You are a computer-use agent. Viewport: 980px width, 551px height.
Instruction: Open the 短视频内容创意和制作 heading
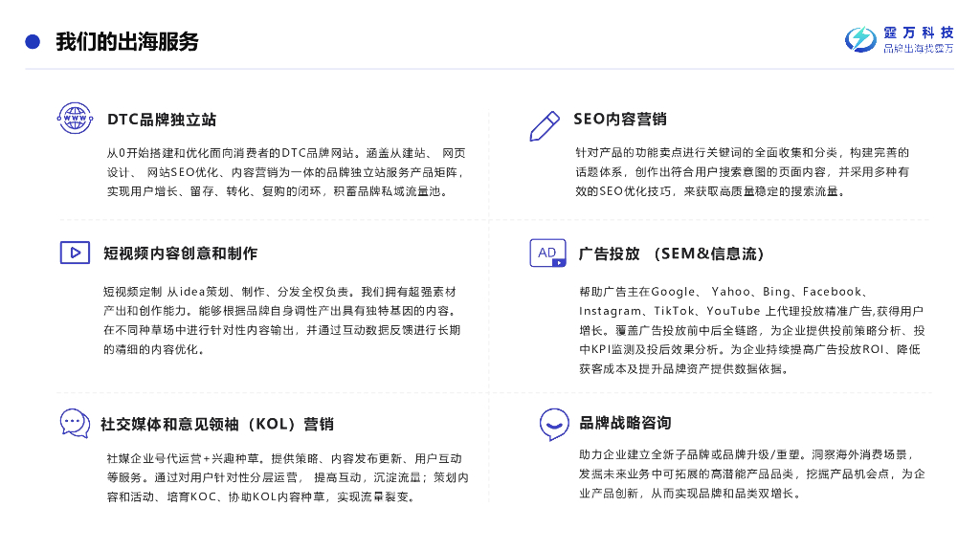pyautogui.click(x=181, y=253)
